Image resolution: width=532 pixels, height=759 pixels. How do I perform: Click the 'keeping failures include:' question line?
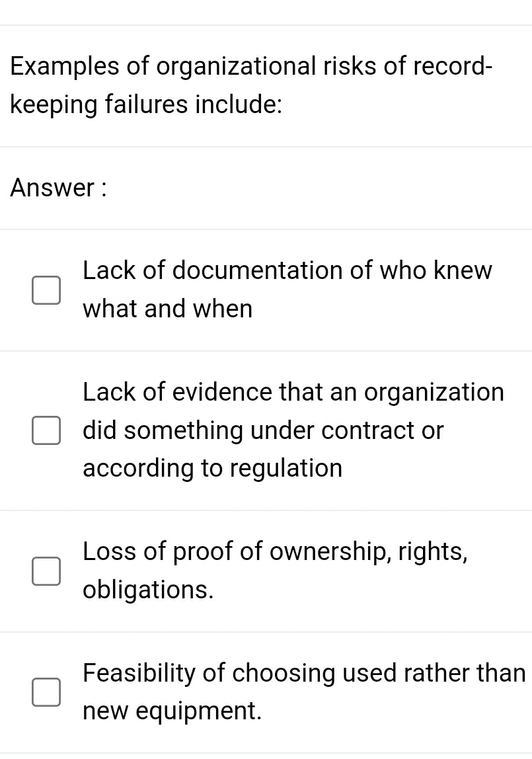(x=147, y=104)
